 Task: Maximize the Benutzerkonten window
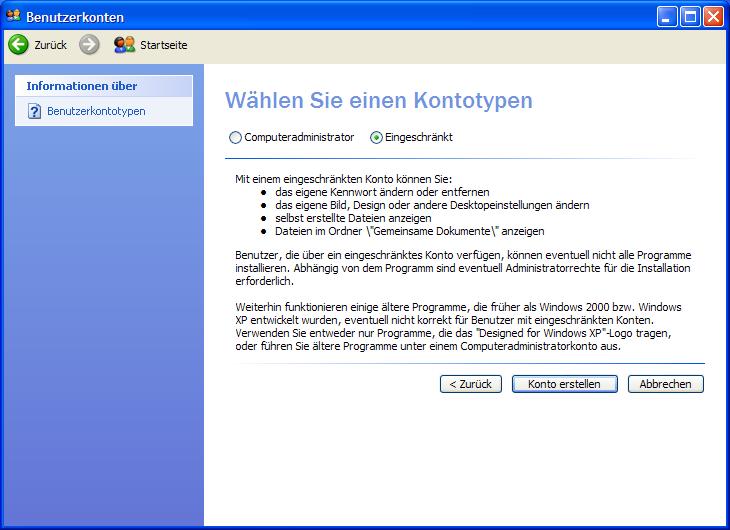pyautogui.click(x=690, y=17)
